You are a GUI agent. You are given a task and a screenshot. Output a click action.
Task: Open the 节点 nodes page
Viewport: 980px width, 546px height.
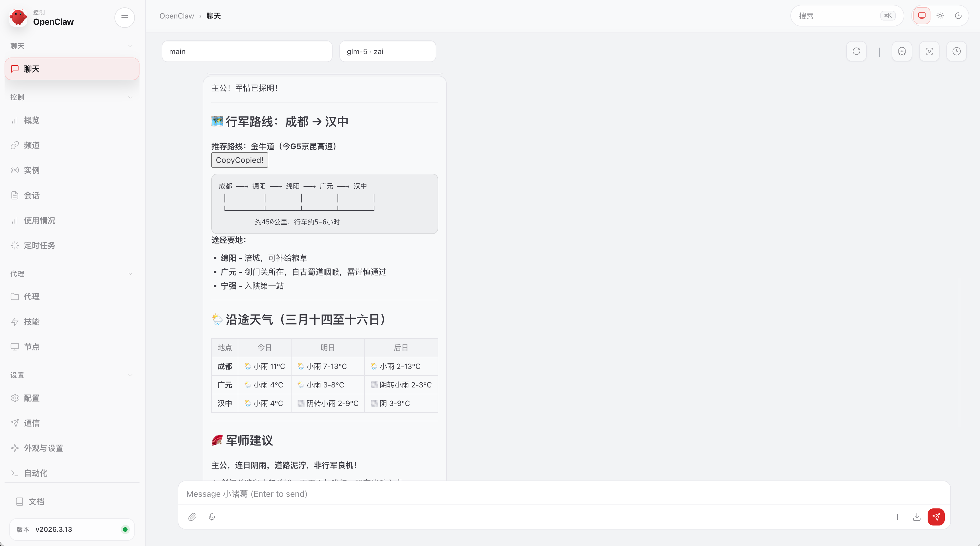pos(32,347)
